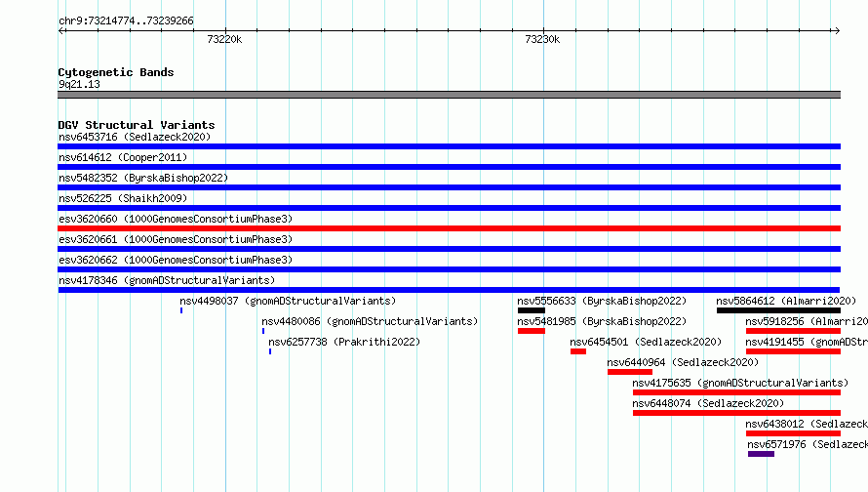Click the blue bar under nsv6453716

[449, 146]
